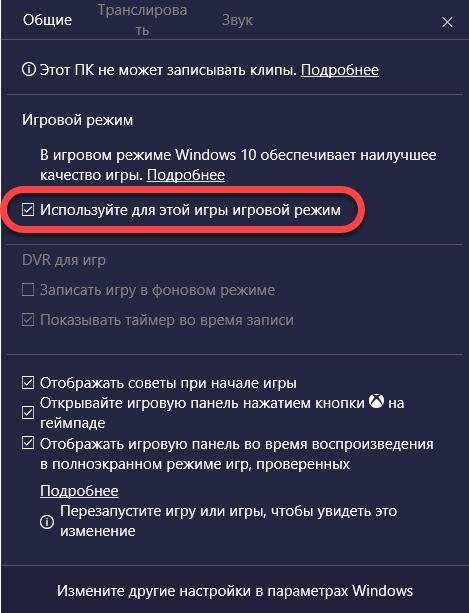Click the 'DVR для игр' section heading
This screenshot has width=469, height=613.
pos(64,260)
